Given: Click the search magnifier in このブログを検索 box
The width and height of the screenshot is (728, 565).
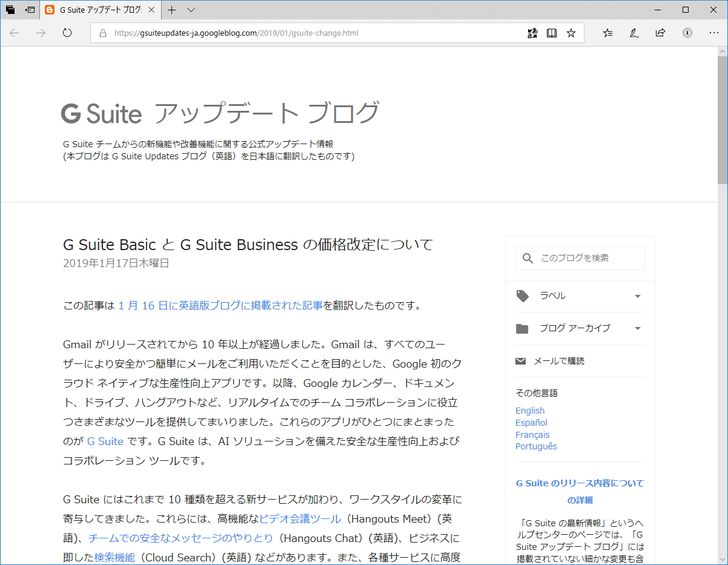Looking at the screenshot, I should pyautogui.click(x=528, y=258).
